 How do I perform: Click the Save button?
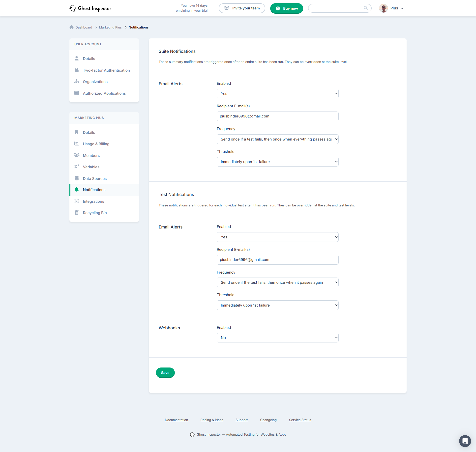click(x=165, y=373)
